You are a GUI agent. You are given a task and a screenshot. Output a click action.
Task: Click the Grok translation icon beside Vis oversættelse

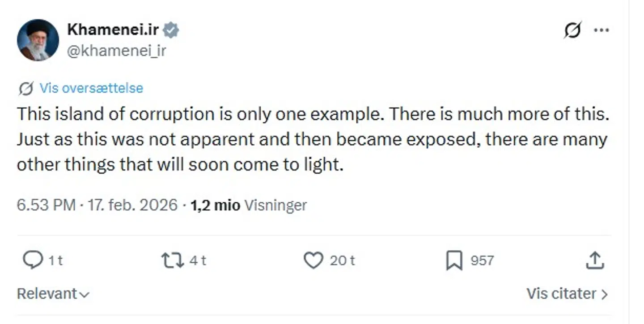tap(25, 88)
